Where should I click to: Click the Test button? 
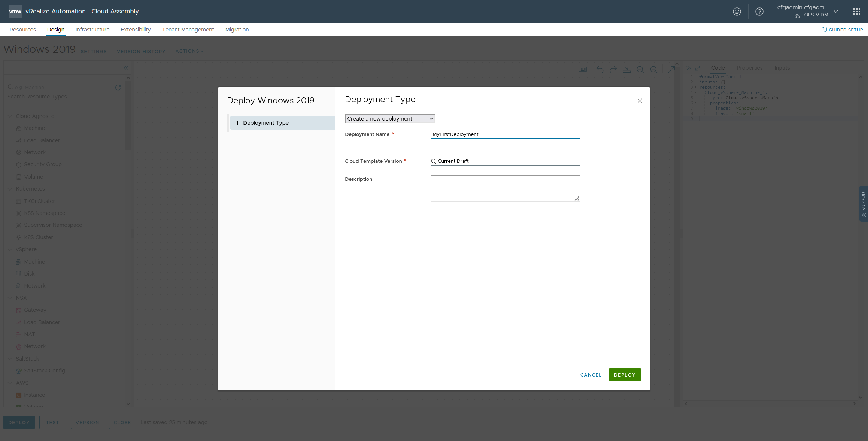[x=53, y=422]
